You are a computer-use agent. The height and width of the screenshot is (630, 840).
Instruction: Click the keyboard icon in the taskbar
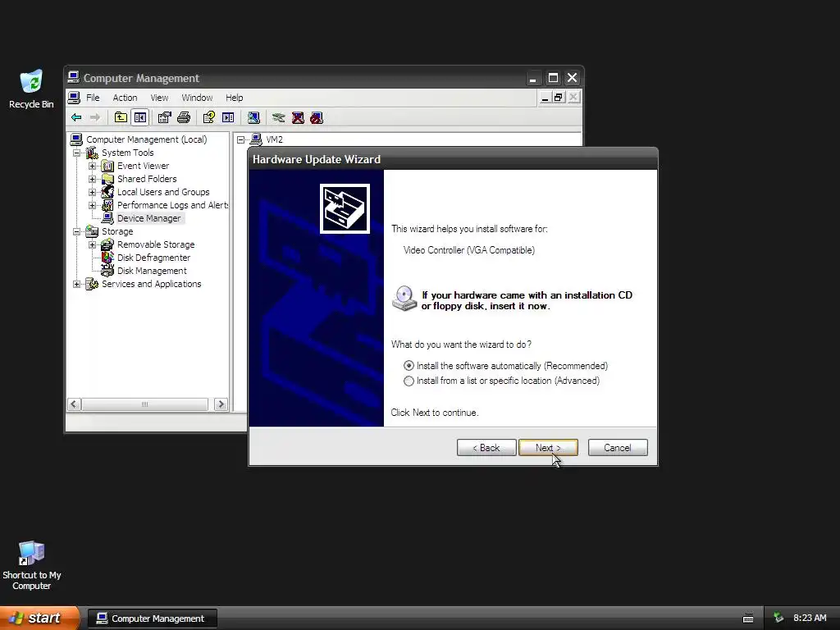(x=748, y=619)
